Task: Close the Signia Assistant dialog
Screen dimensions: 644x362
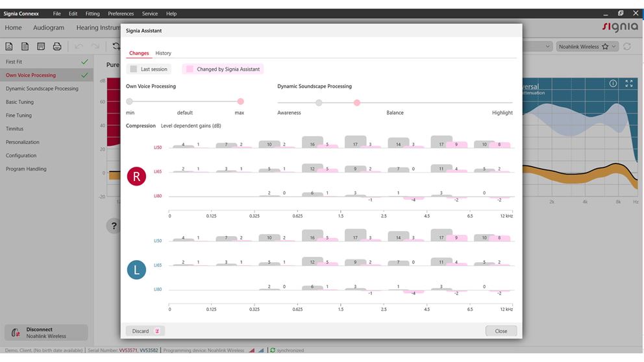Action: point(501,331)
